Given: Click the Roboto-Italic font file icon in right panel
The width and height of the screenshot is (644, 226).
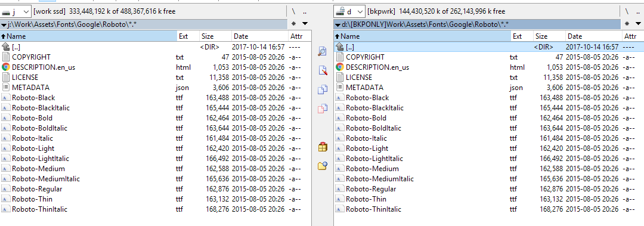Looking at the screenshot, I should [340, 138].
